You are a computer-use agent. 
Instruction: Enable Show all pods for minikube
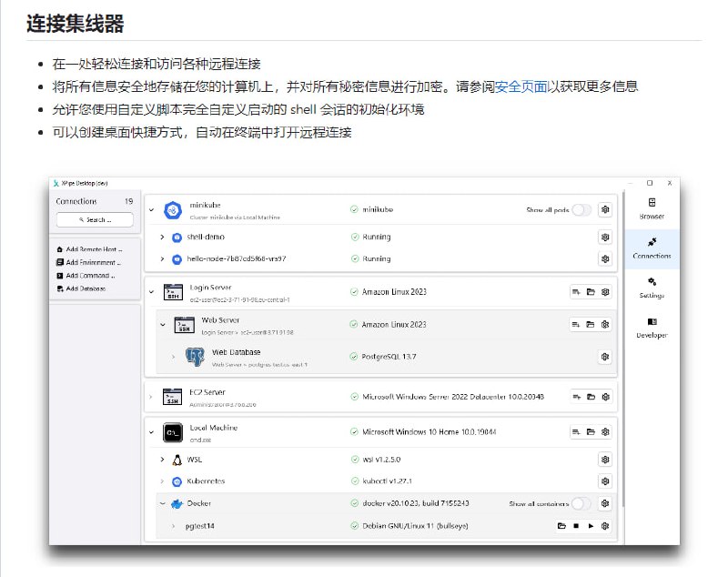(x=580, y=208)
